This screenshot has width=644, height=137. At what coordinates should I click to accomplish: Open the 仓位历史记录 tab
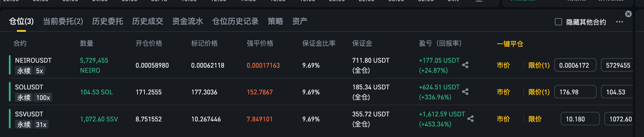(235, 21)
